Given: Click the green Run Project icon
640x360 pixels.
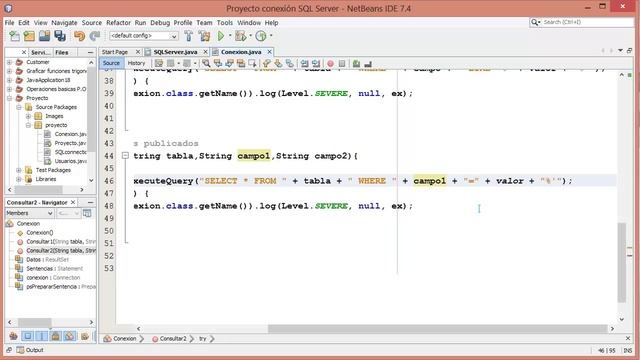Looking at the screenshot, I should pos(221,36).
